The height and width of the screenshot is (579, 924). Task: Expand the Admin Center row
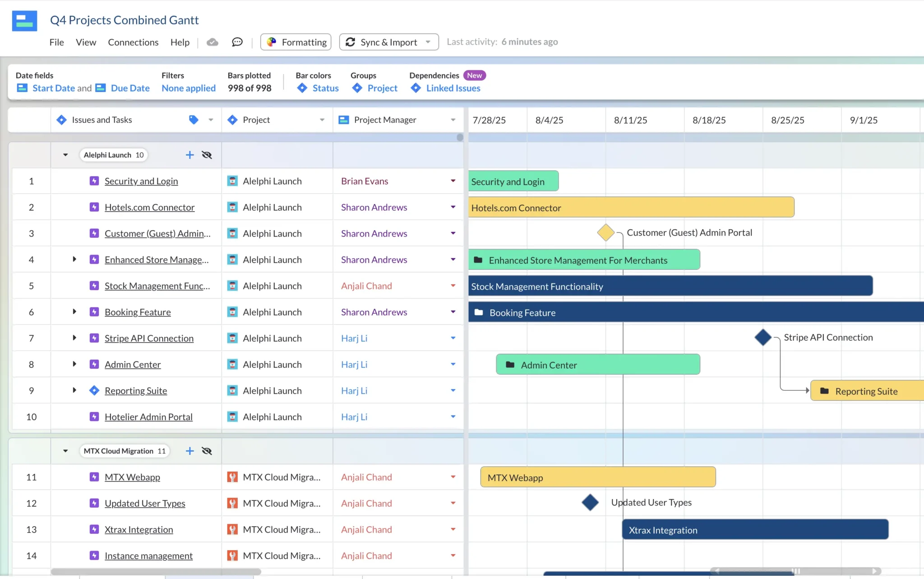pyautogui.click(x=74, y=364)
